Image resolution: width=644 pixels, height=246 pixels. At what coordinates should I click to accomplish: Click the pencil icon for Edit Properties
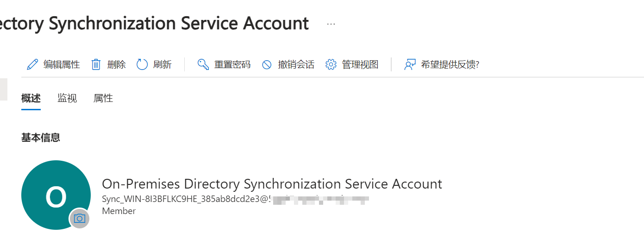click(x=32, y=64)
